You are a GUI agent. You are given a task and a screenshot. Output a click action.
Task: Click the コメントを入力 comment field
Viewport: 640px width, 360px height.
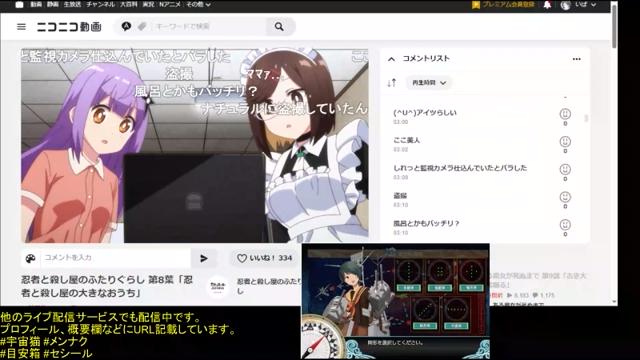point(116,258)
